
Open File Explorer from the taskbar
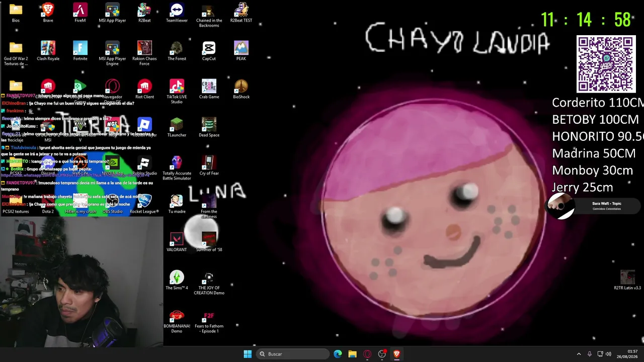pyautogui.click(x=352, y=354)
